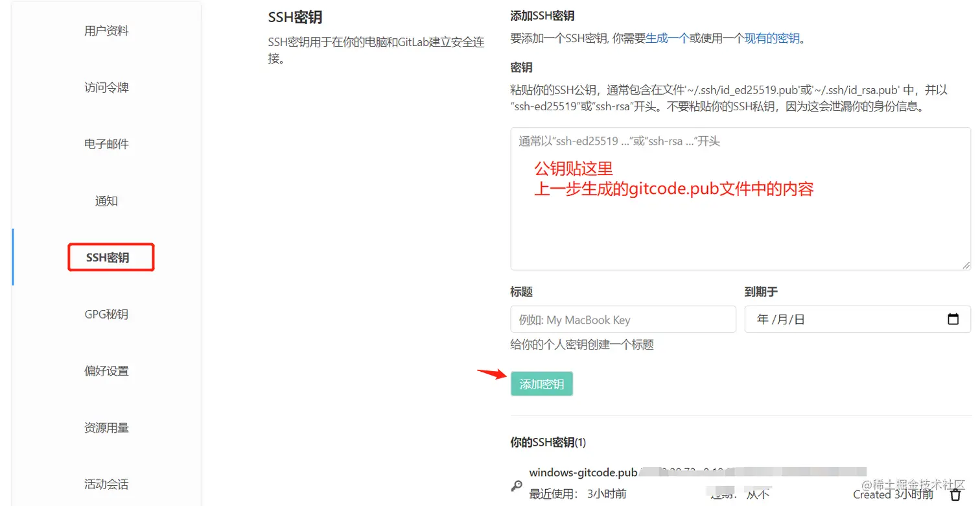Follow the 现有的密钥 link
The width and height of the screenshot is (980, 506).
coord(772,38)
